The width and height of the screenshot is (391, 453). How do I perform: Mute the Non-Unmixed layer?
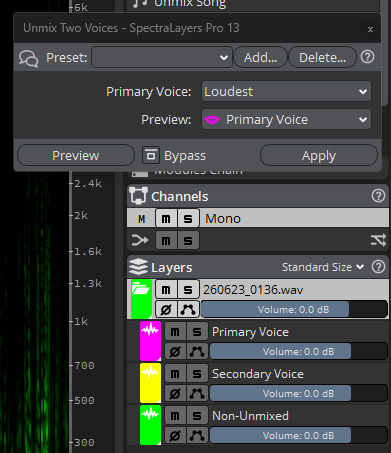[175, 416]
